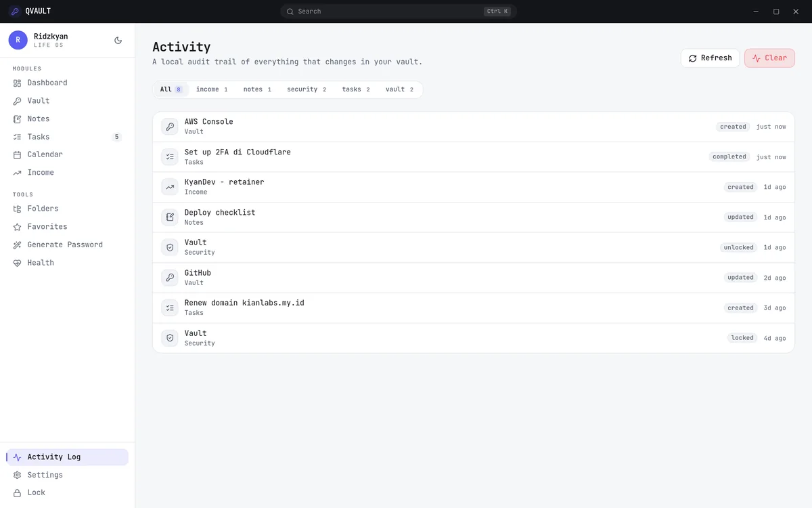The image size is (812, 508).
Task: Click the 3d ago timestamp
Action: [775, 308]
